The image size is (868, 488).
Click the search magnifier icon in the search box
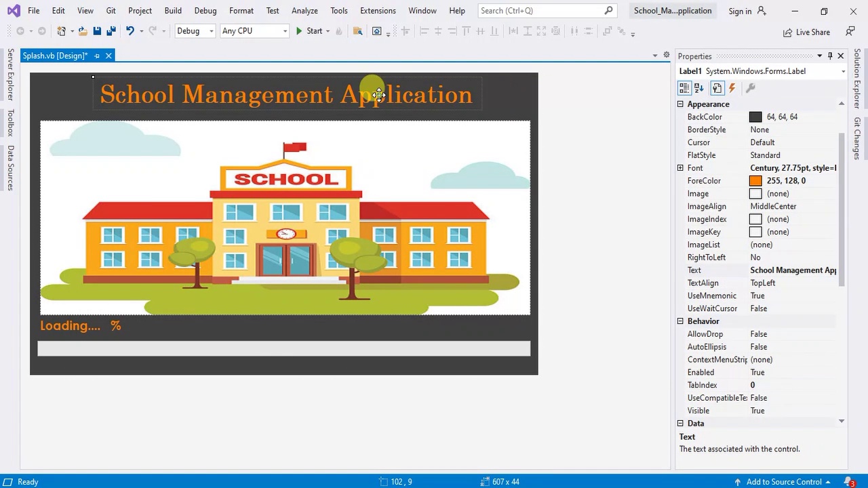click(x=608, y=11)
